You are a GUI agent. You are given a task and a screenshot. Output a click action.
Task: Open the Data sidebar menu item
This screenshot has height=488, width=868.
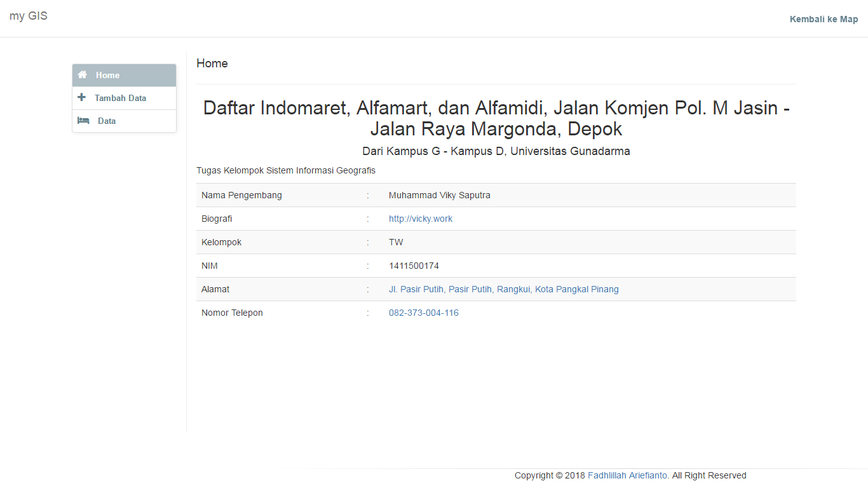point(124,121)
